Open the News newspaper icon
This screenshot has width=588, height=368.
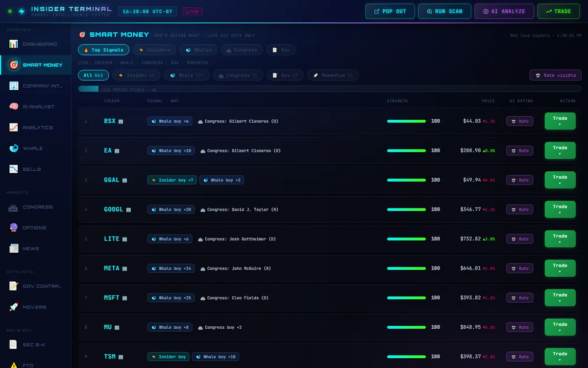click(x=14, y=249)
